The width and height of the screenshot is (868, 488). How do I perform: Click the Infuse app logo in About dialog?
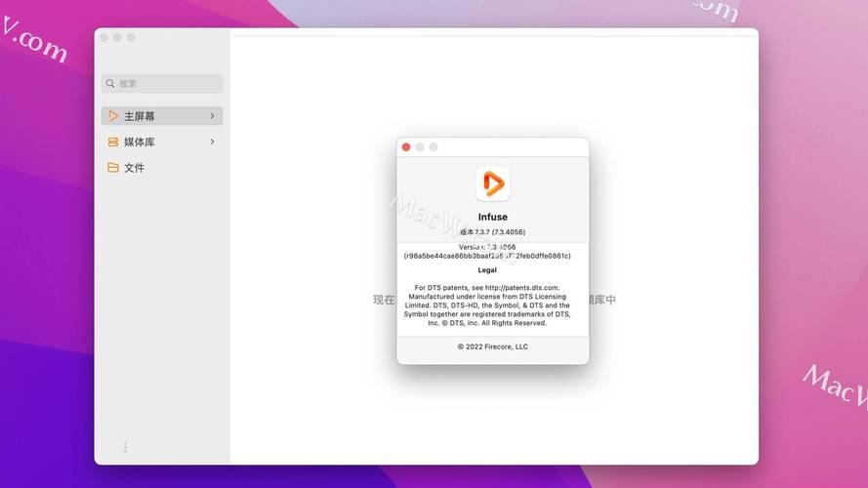coord(493,183)
